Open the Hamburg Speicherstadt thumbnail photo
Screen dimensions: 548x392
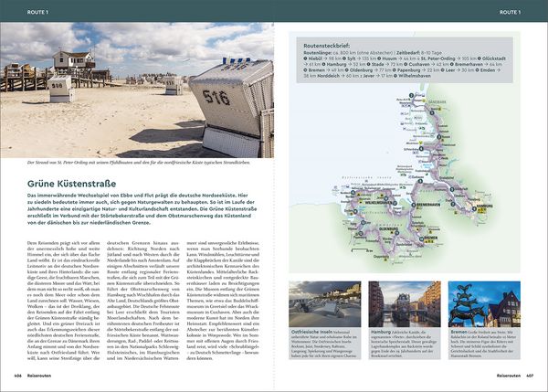(405, 304)
